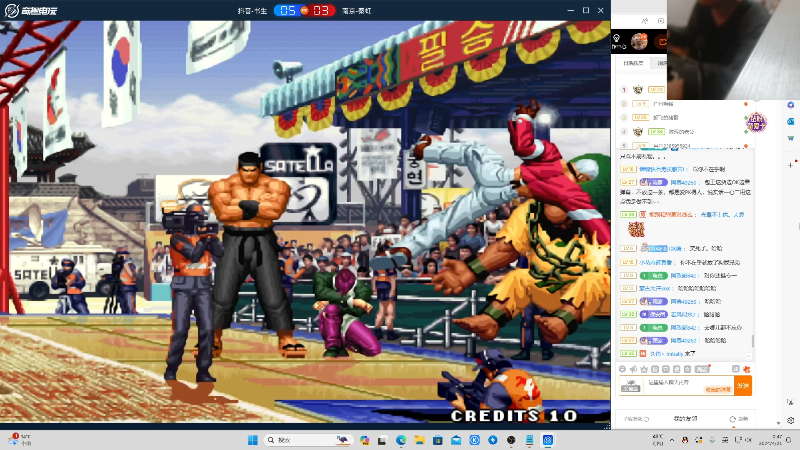Open Windows Start menu on taskbar

253,440
